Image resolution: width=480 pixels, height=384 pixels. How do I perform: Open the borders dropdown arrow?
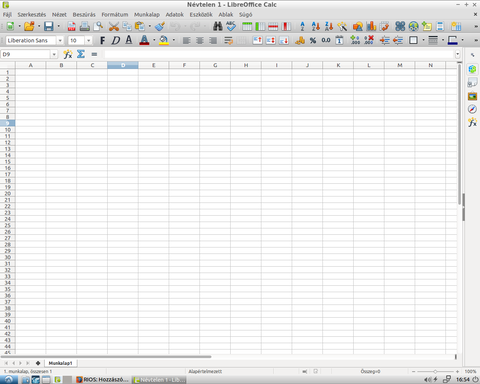pyautogui.click(x=423, y=40)
